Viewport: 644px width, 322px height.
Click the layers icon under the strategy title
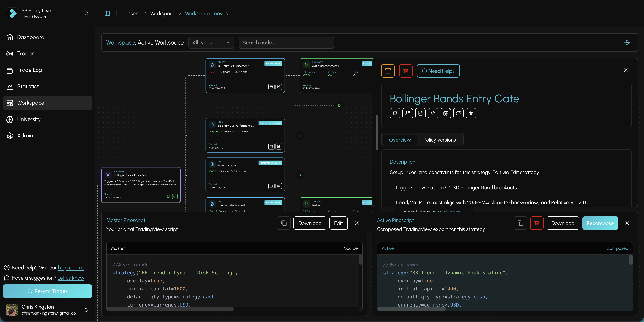pyautogui.click(x=395, y=113)
